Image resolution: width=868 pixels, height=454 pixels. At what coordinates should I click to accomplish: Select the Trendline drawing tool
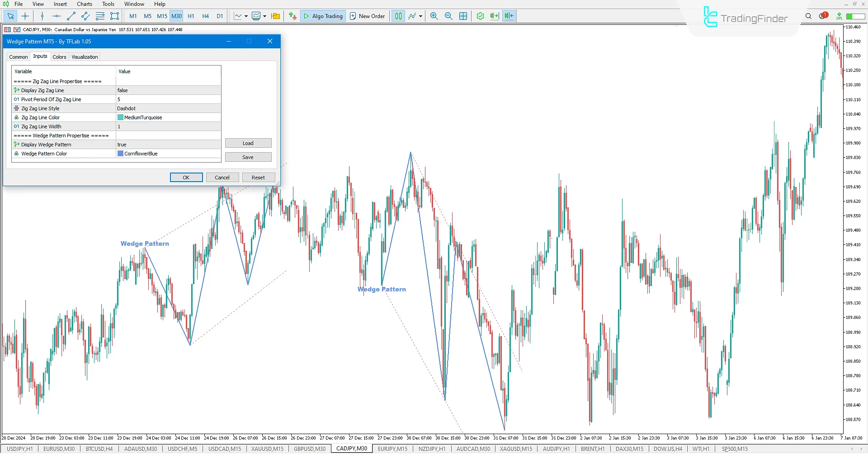(71, 16)
